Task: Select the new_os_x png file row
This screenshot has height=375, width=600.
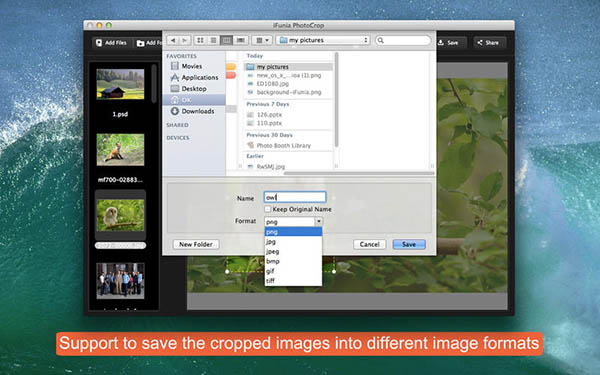Action: 289,75
